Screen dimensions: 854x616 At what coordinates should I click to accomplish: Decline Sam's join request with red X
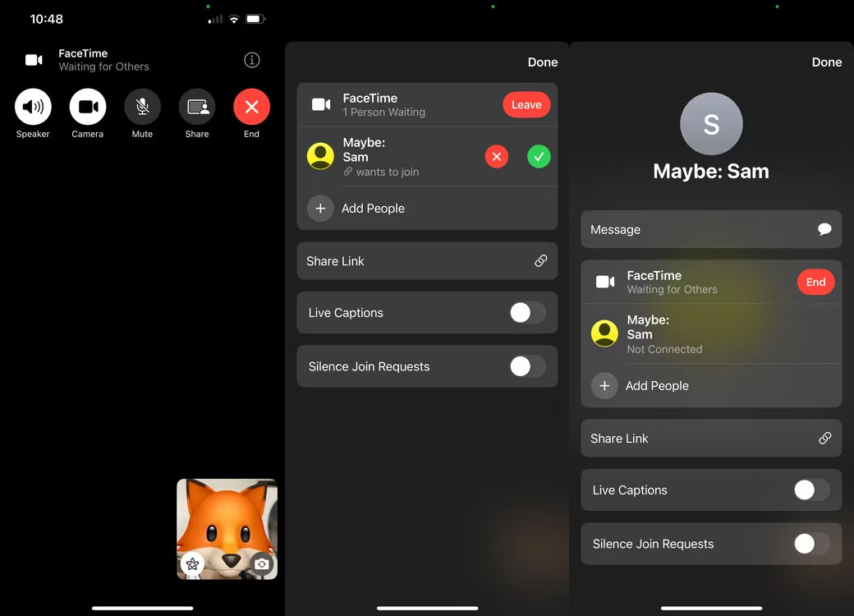coord(497,157)
